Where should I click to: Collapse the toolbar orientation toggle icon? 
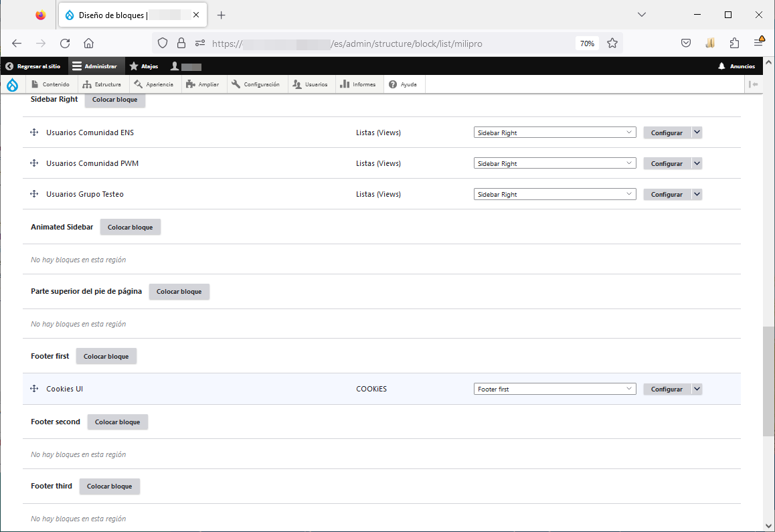coord(753,84)
